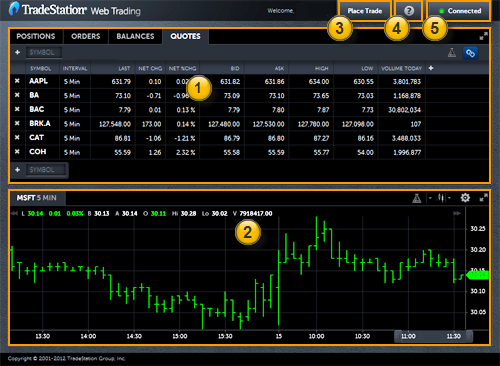Screen dimensions: 500x366
Task: Click the TradeStation flame logo
Action: tap(14, 9)
